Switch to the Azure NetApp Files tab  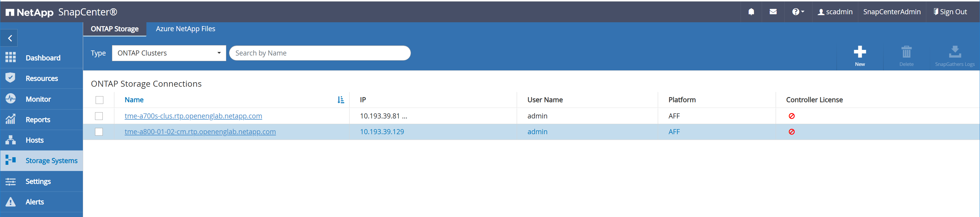(x=186, y=29)
